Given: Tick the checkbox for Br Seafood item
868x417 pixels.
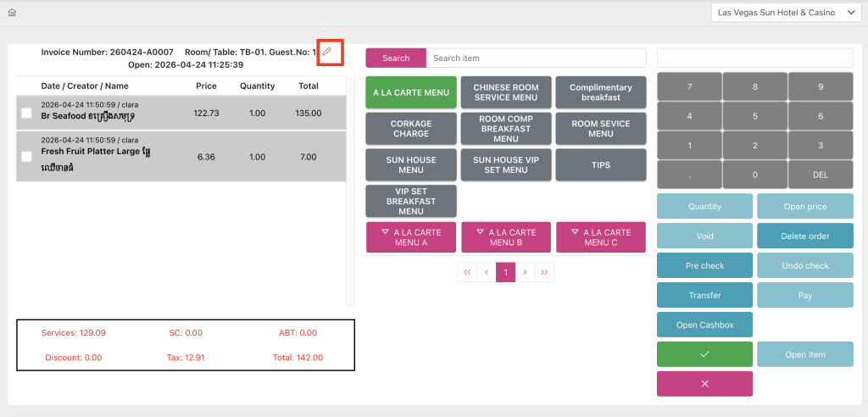Looking at the screenshot, I should pos(27,113).
